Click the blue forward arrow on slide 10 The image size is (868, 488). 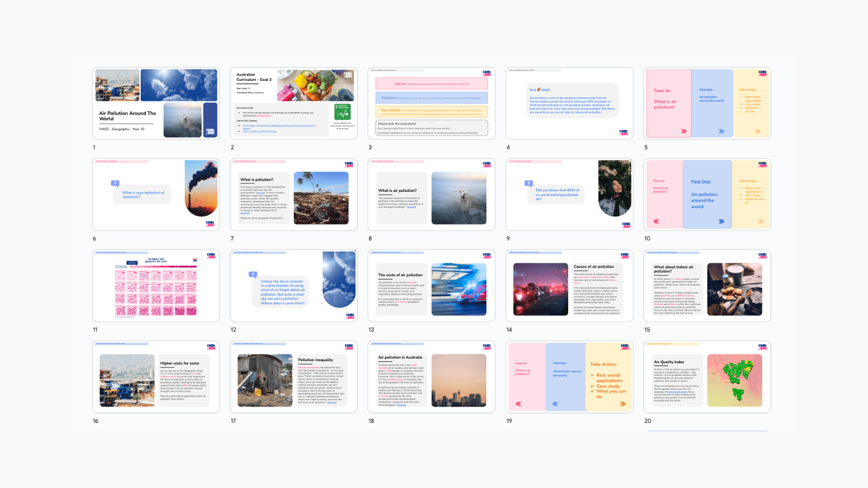click(x=721, y=221)
